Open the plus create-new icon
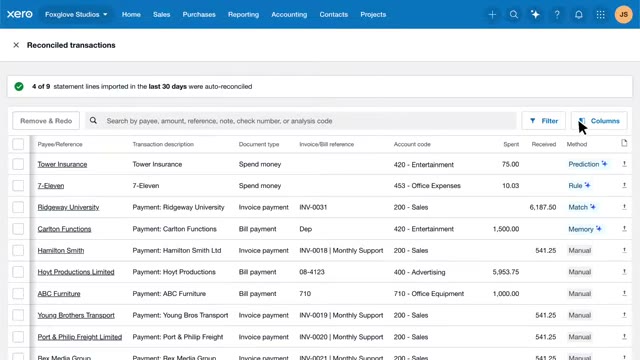The image size is (640, 360). tap(492, 15)
